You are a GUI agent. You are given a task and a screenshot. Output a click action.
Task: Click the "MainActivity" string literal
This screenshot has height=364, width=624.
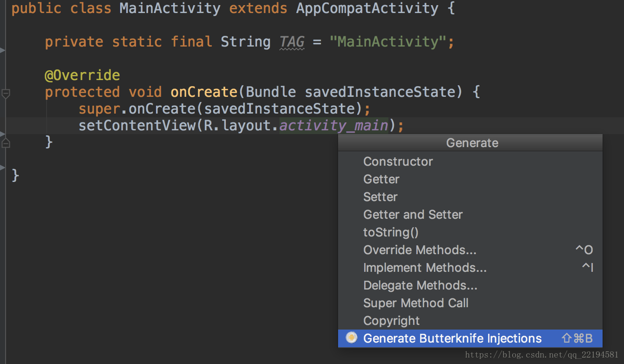click(x=388, y=42)
